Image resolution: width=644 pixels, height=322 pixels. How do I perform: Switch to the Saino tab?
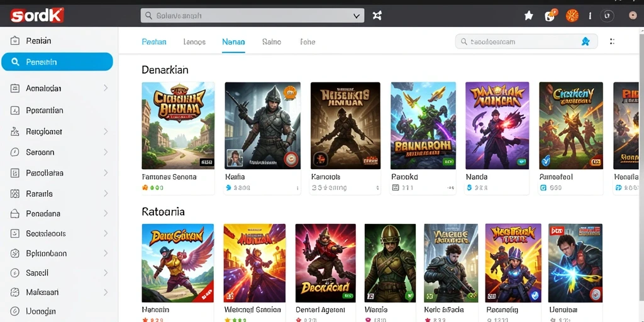coord(272,42)
